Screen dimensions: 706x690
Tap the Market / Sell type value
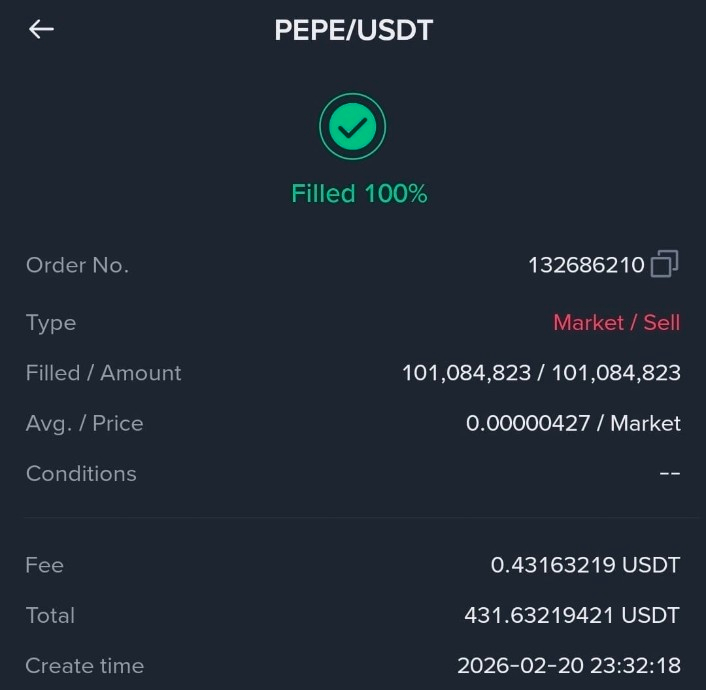click(616, 322)
